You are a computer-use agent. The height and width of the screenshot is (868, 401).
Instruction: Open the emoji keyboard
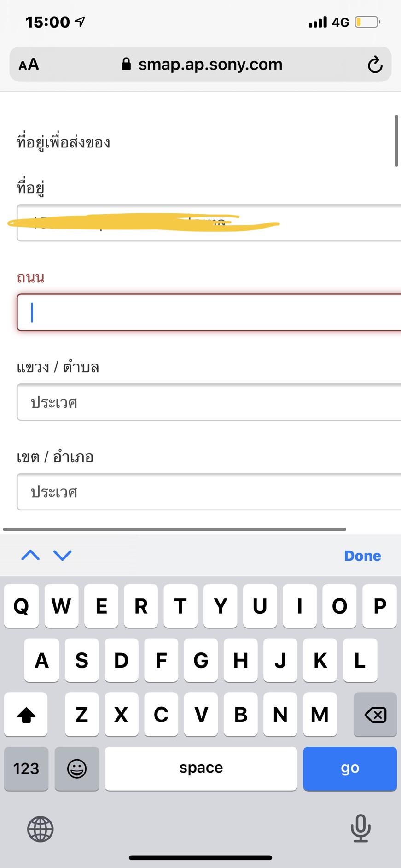tap(77, 768)
